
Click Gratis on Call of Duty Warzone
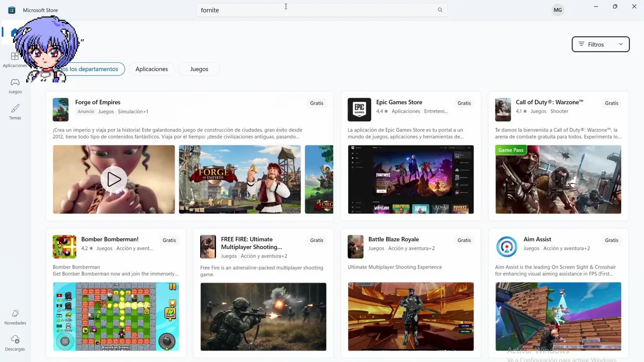pos(611,103)
